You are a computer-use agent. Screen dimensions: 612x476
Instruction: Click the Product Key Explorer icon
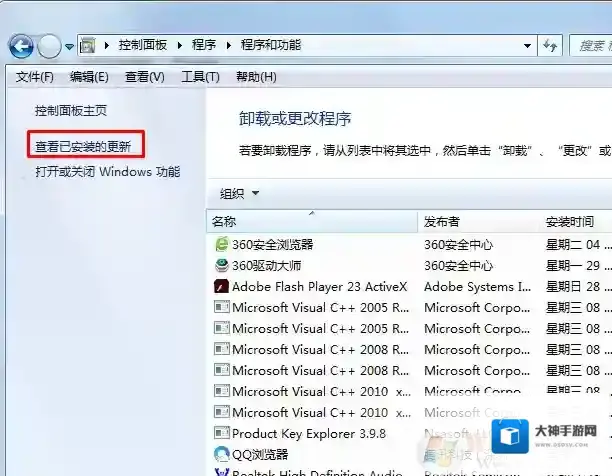(x=221, y=433)
